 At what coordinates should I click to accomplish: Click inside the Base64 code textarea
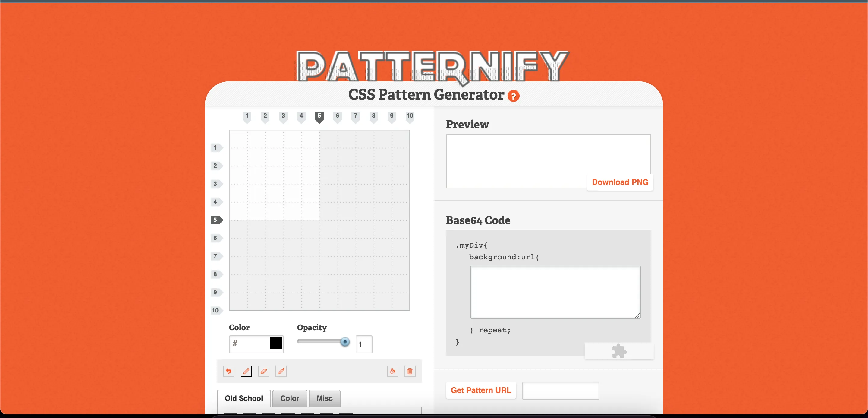tap(555, 292)
